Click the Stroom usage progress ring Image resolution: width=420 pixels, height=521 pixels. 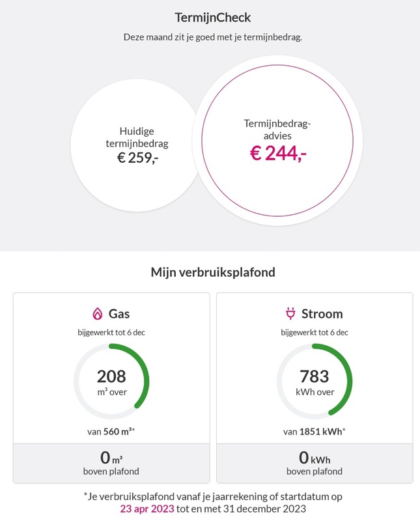pos(315,382)
